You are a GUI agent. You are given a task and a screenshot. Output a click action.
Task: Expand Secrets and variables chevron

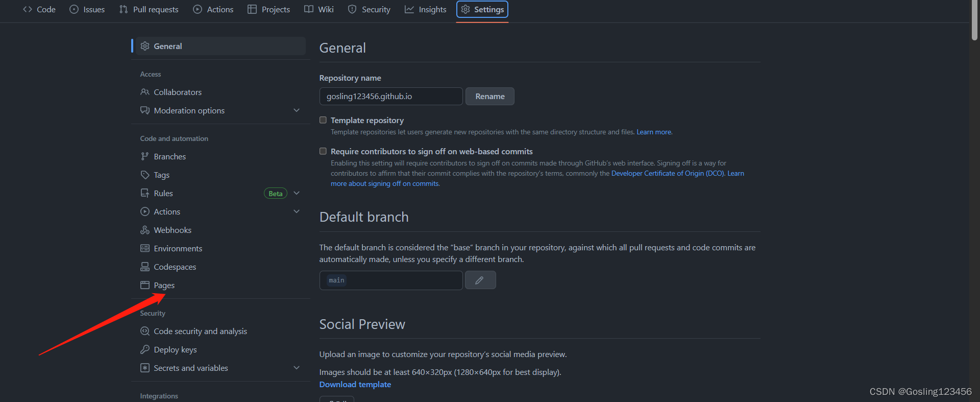point(297,368)
